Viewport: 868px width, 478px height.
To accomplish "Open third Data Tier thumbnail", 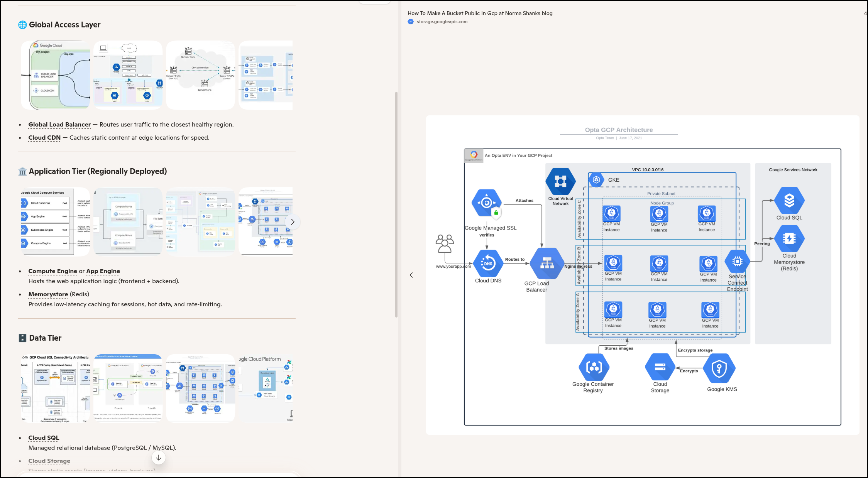I will pyautogui.click(x=200, y=388).
